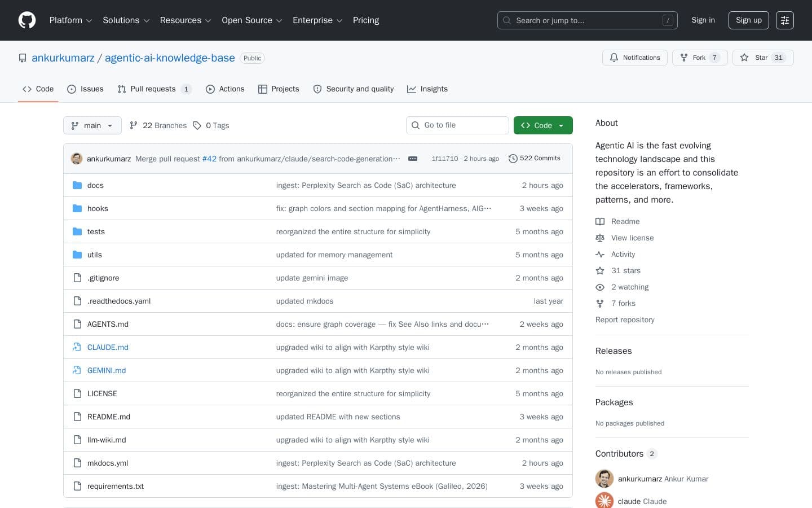
Task: Click the Notifications button
Action: 635,58
